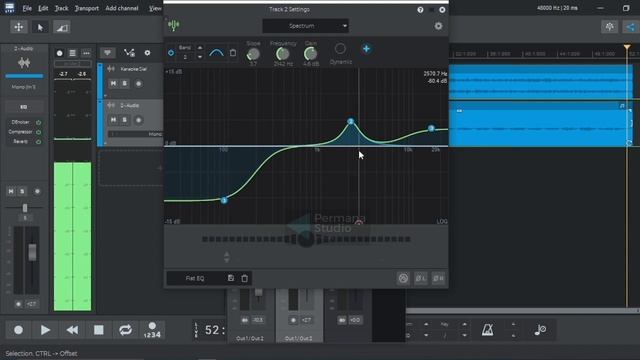Toggle right channel phase invert
The width and height of the screenshot is (640, 360).
(438, 278)
